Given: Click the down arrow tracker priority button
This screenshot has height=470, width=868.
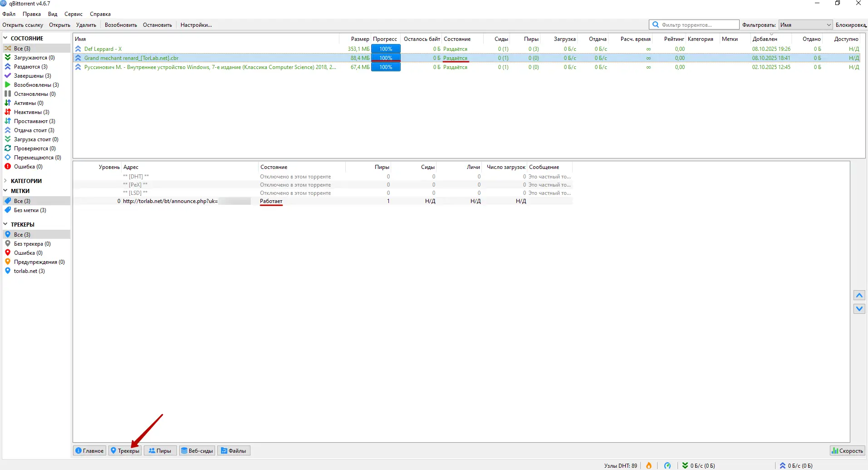Looking at the screenshot, I should point(859,309).
